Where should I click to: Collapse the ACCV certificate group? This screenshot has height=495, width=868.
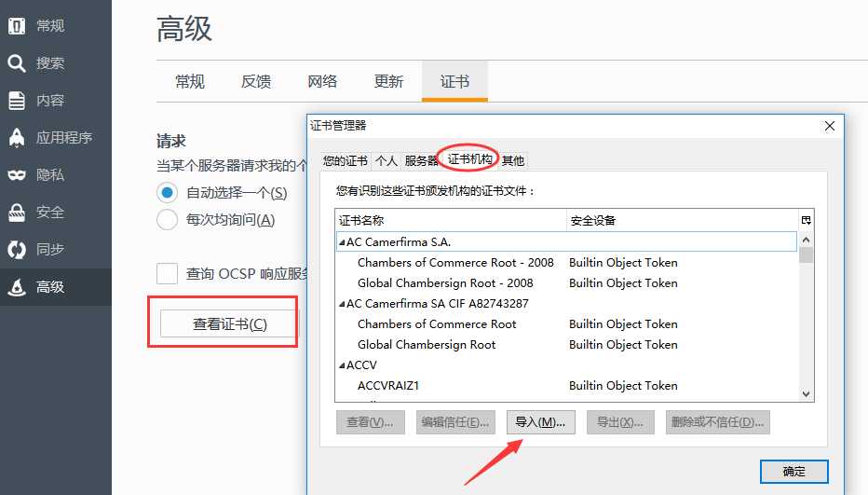pyautogui.click(x=342, y=365)
